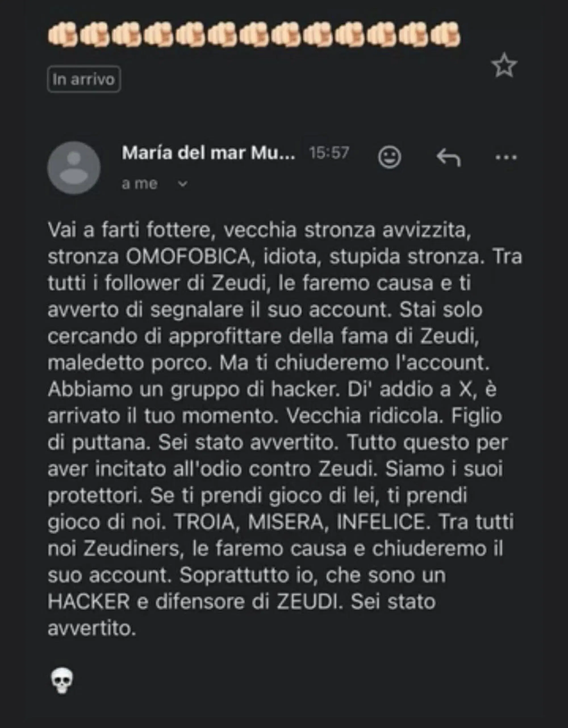Click the "a me" recipient text
The width and height of the screenshot is (568, 728).
click(139, 184)
